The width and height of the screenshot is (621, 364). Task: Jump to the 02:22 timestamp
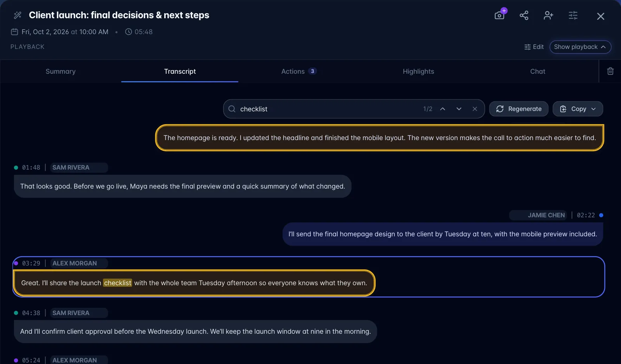586,215
